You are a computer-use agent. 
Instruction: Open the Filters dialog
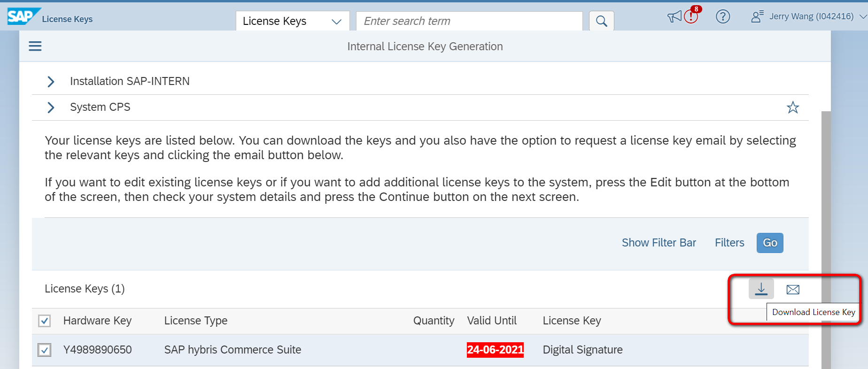[729, 243]
